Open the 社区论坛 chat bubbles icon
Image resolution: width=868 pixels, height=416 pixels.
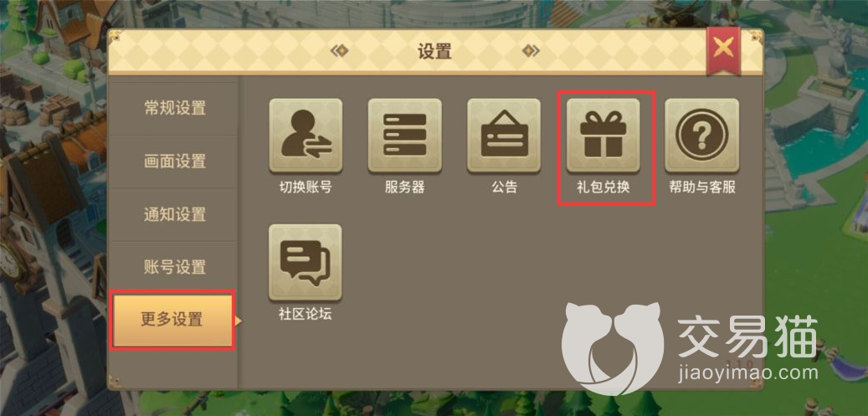pyautogui.click(x=306, y=262)
